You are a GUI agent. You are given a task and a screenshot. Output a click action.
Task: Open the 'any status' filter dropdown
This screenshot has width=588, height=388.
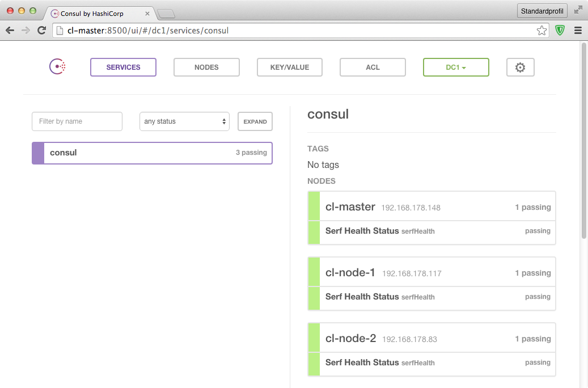(184, 121)
